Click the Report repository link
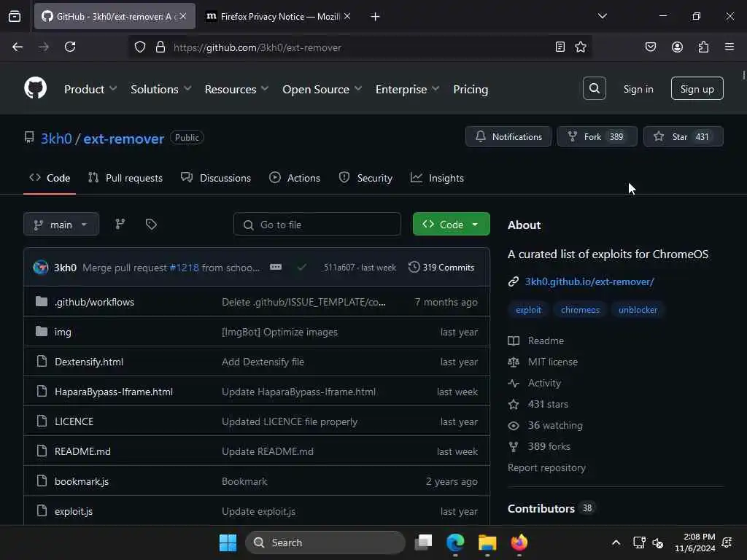This screenshot has height=560, width=747. tap(546, 467)
